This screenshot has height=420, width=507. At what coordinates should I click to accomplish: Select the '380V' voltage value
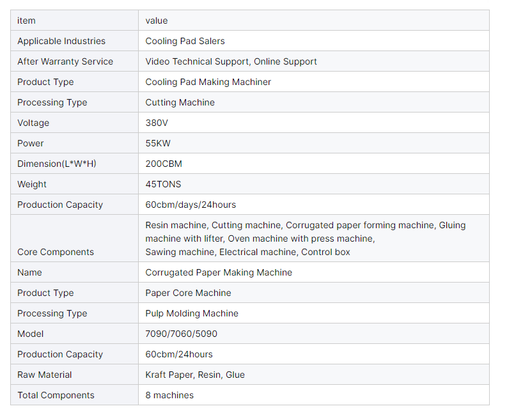point(157,123)
